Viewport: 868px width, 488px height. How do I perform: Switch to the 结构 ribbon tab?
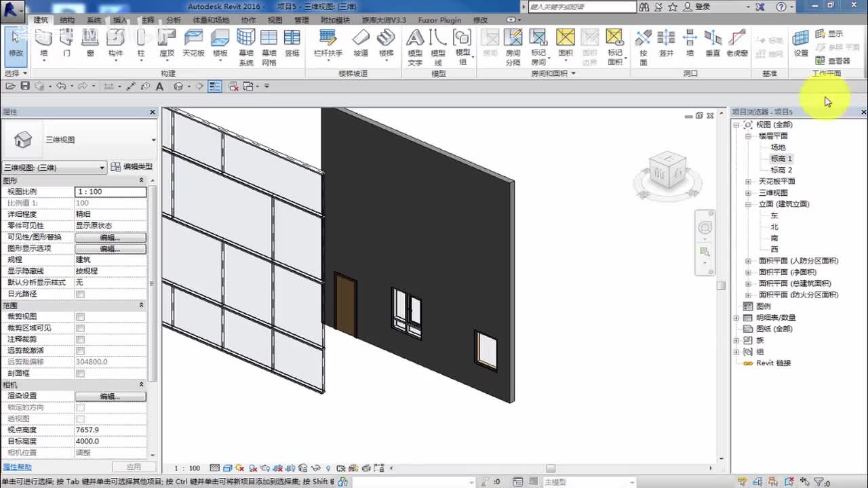[x=67, y=20]
